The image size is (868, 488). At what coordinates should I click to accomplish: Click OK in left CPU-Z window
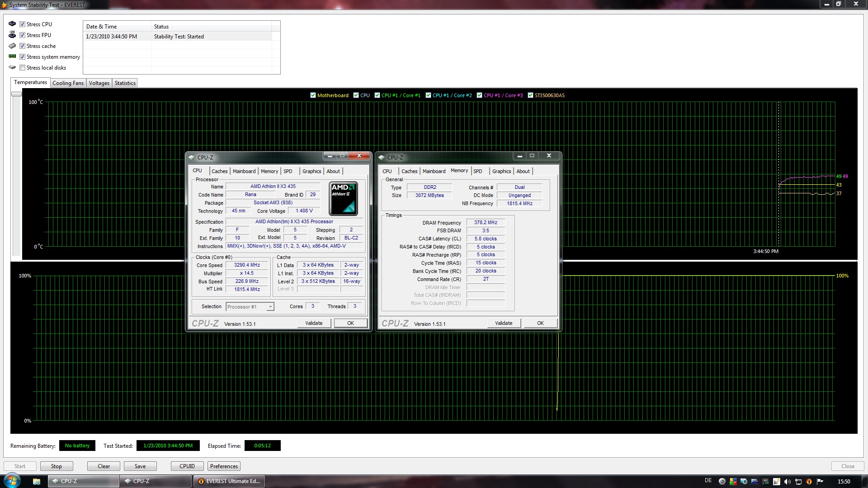350,323
